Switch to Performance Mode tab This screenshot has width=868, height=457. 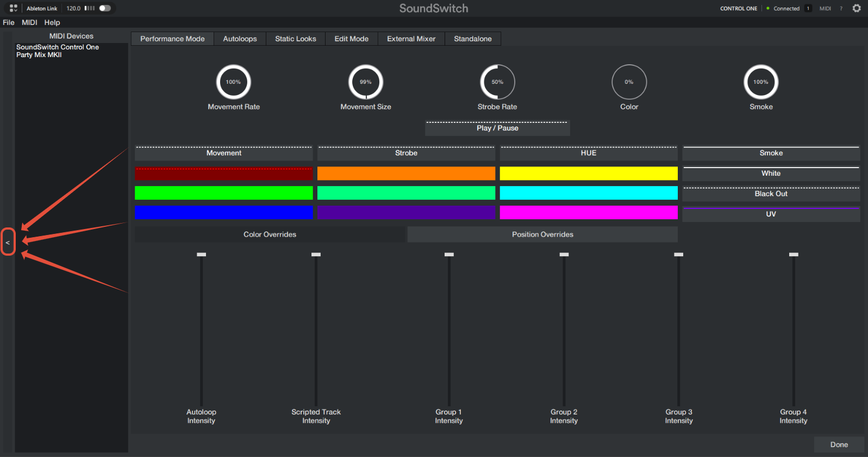[x=172, y=39]
